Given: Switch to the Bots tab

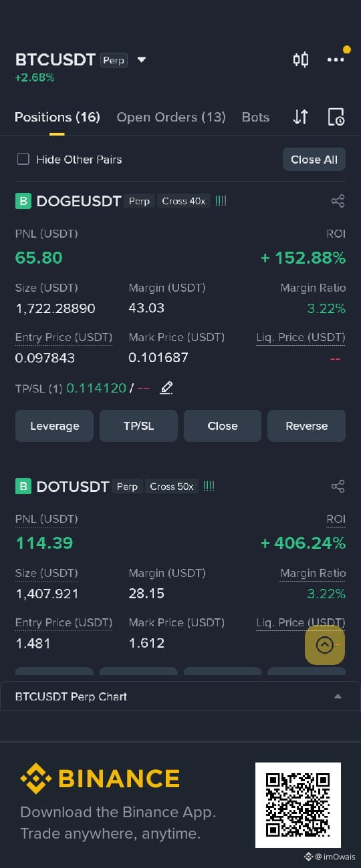Looking at the screenshot, I should pos(255,117).
